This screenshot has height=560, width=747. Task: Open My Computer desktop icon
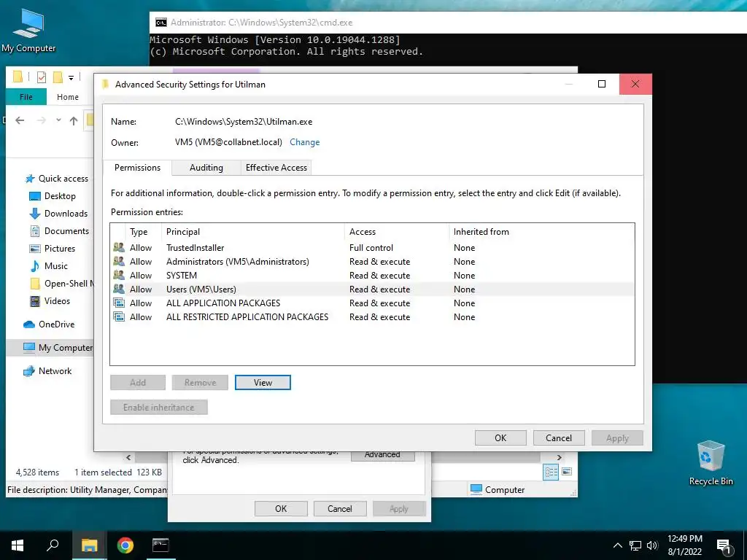click(x=28, y=31)
